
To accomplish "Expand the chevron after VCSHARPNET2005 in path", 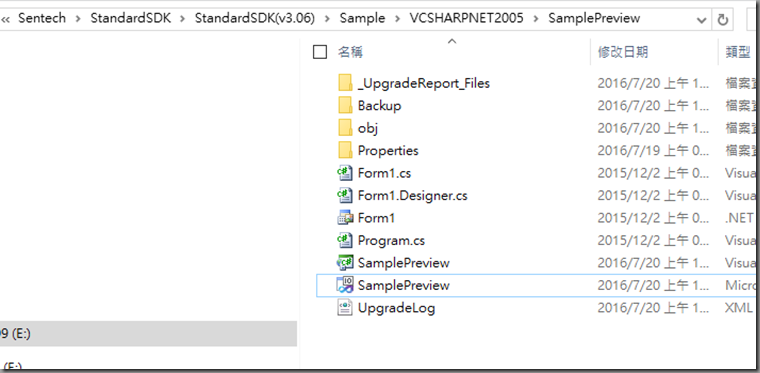I will point(536,19).
